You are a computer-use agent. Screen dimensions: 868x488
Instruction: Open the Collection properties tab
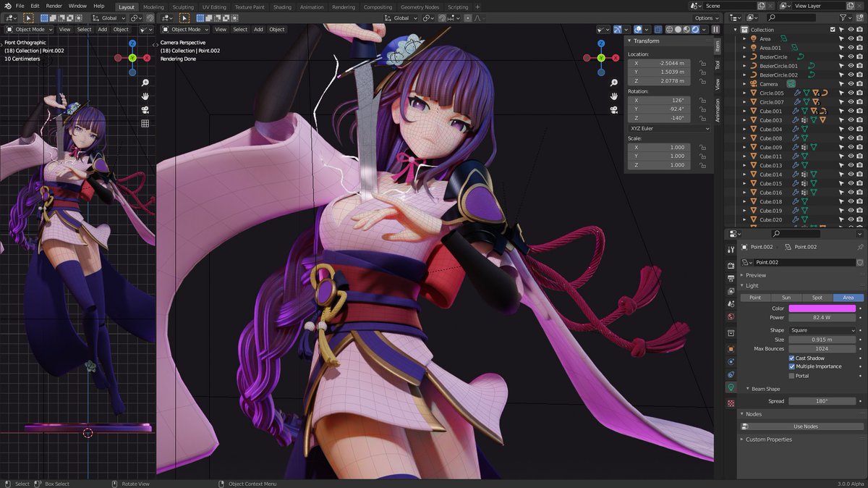[x=731, y=334]
